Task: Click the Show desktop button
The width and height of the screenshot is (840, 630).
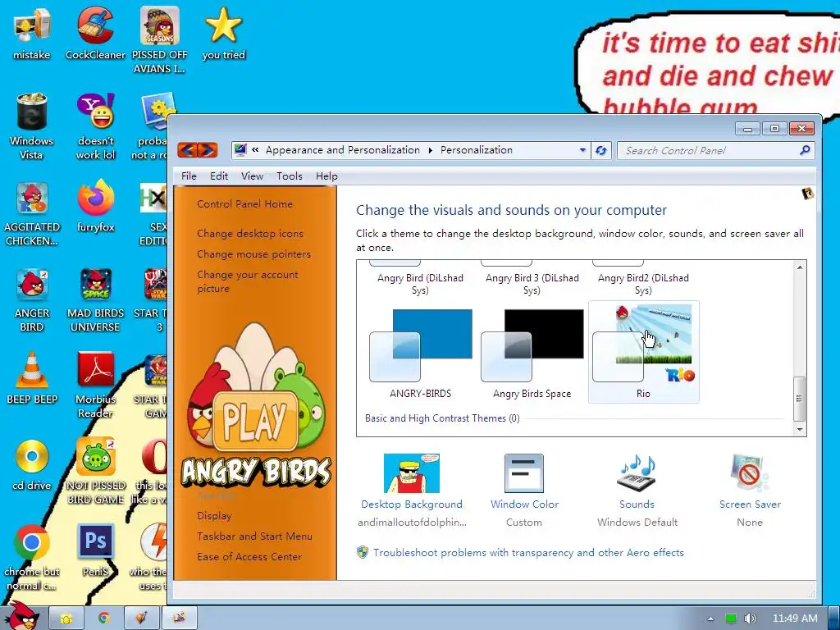Action: [833, 619]
